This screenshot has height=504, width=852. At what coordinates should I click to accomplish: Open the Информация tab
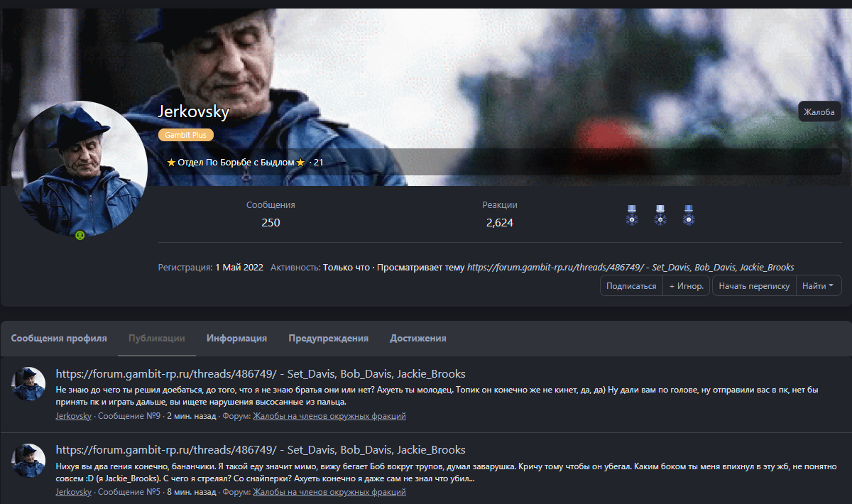pos(236,339)
